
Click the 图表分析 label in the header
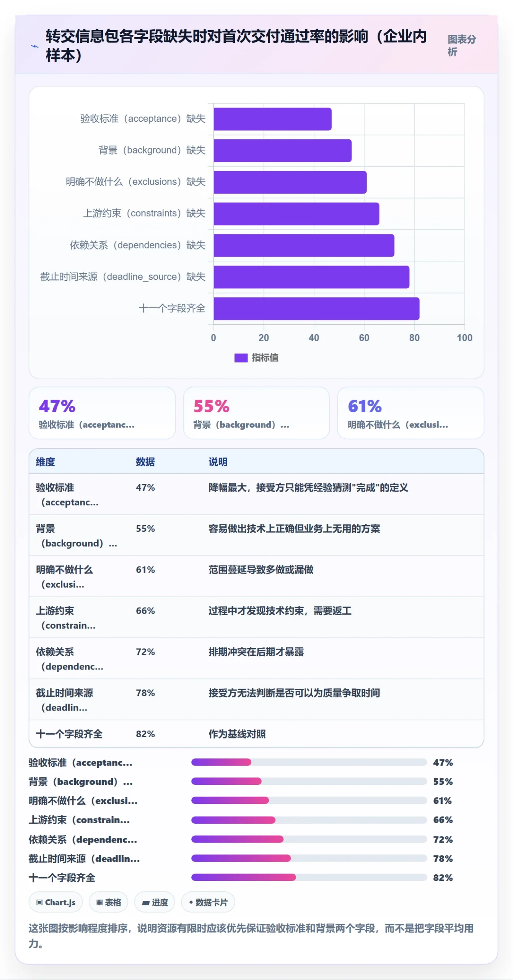[x=462, y=45]
